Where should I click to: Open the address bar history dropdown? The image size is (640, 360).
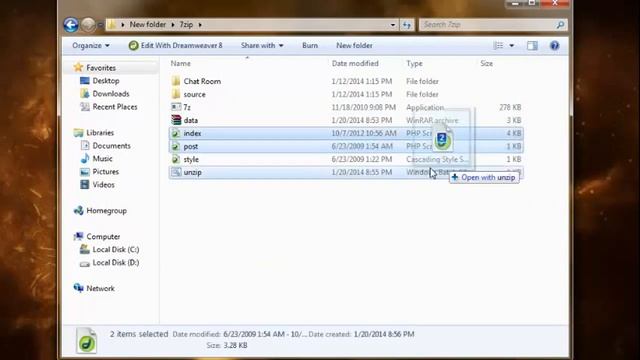click(393, 24)
